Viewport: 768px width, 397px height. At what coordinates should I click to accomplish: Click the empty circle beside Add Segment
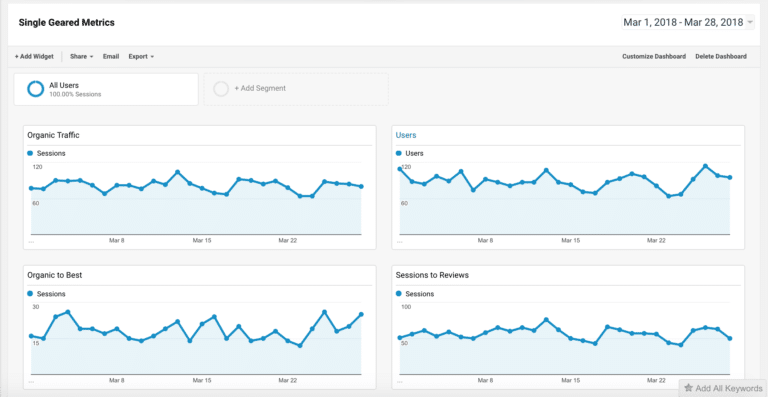221,89
